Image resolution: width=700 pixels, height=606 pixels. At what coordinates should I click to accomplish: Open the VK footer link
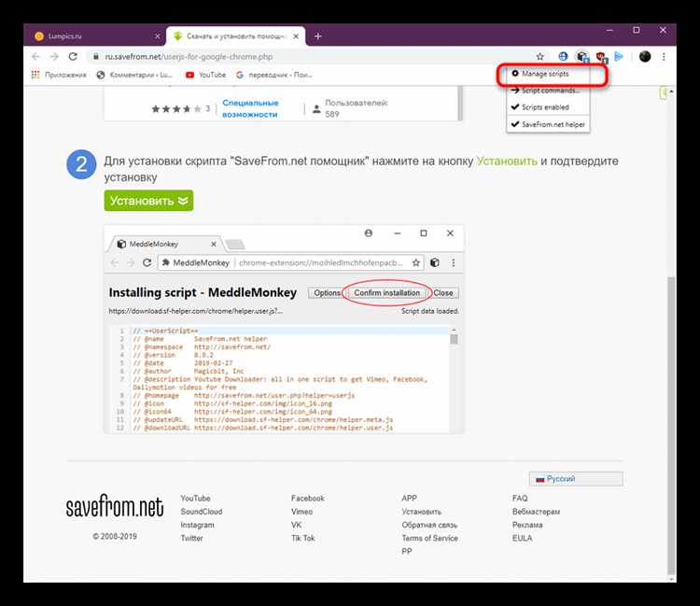(x=297, y=525)
